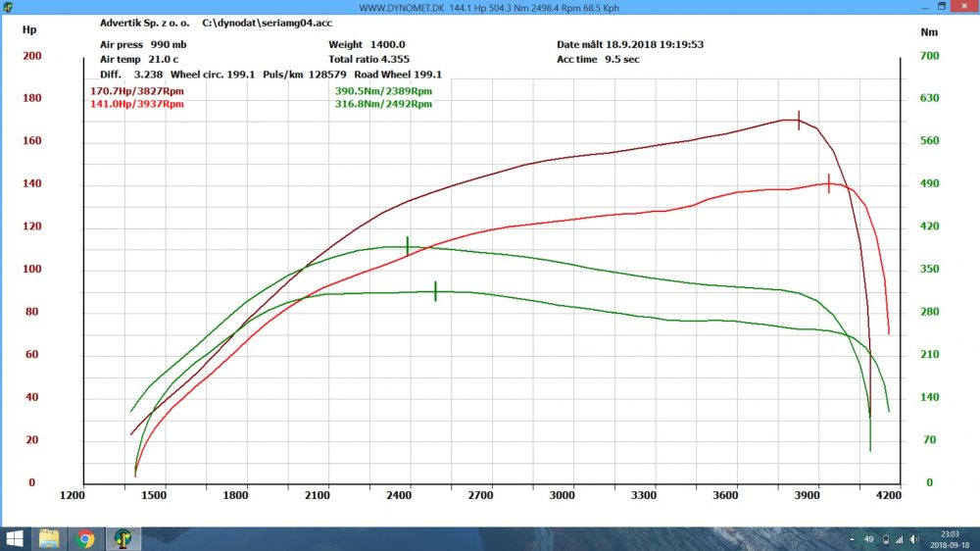Show hidden system tray icons arrow

[853, 539]
